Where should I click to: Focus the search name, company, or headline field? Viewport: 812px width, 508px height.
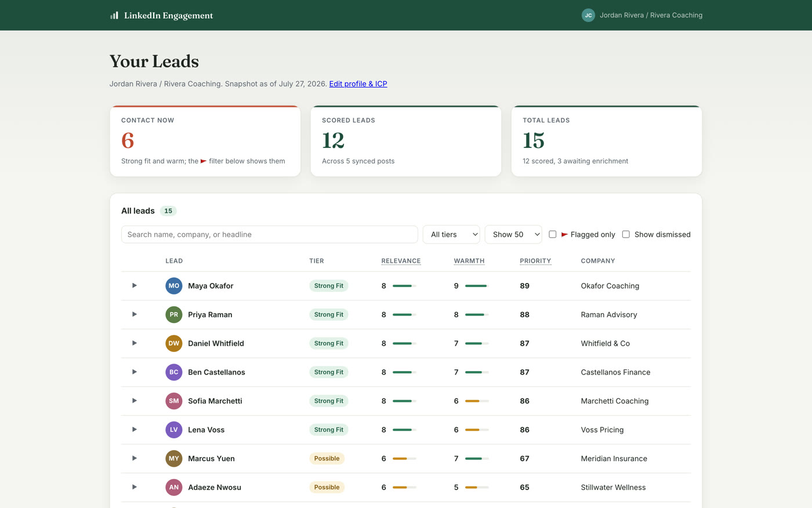point(270,234)
